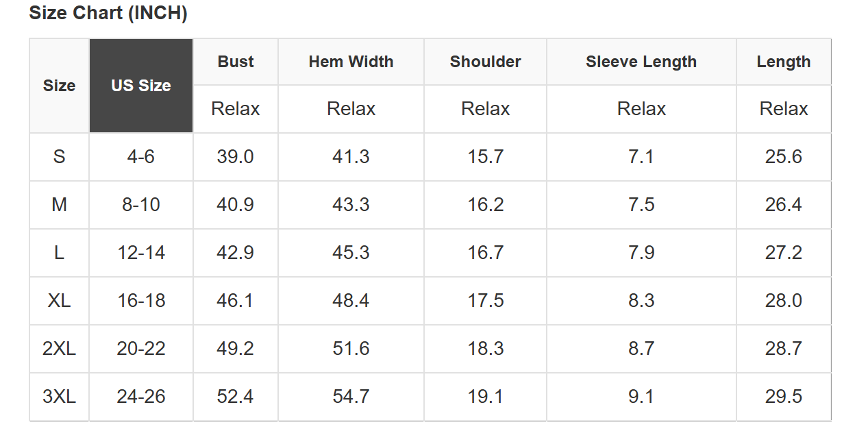Select the Sleeve Length header cell
Viewport: 868px width, 442px height.
point(641,62)
